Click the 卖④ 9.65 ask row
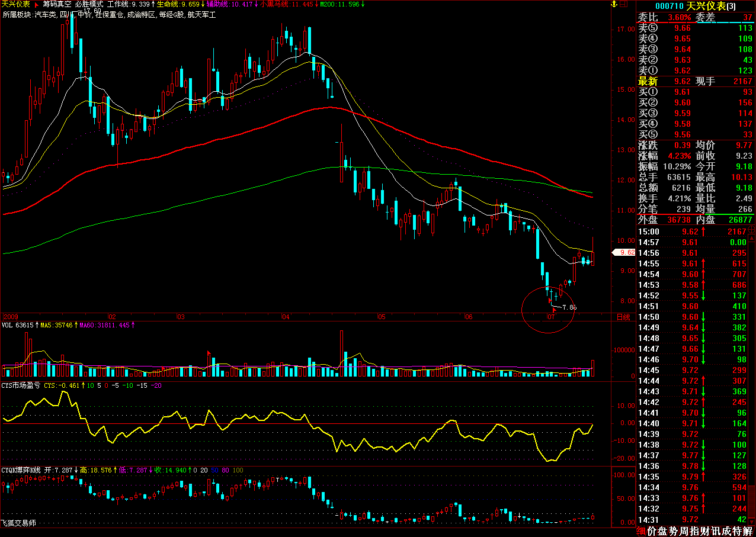This screenshot has height=537, width=756. tap(696, 39)
